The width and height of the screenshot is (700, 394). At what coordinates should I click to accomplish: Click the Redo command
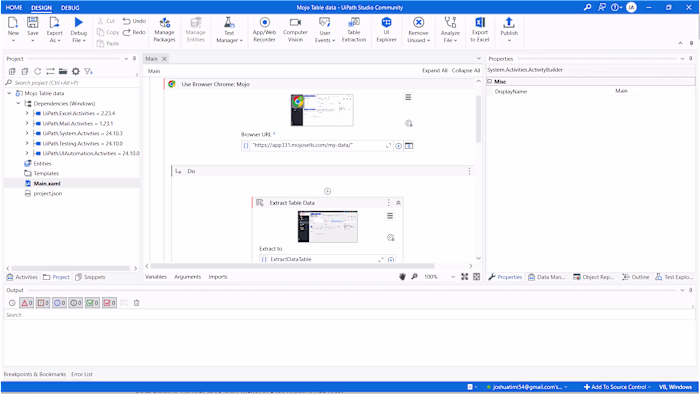tap(134, 32)
